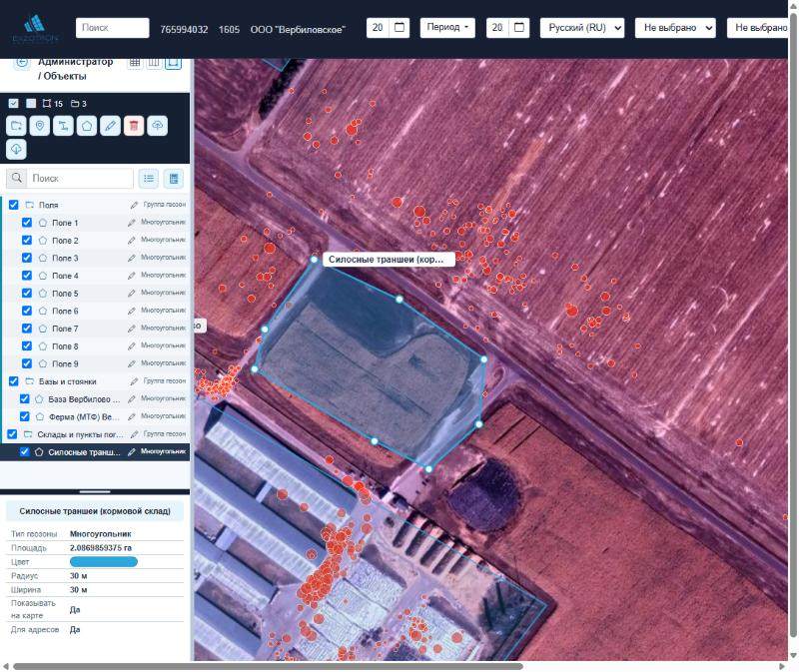Uncheck the Поле 2 checkbox
799x672 pixels.
pyautogui.click(x=27, y=240)
